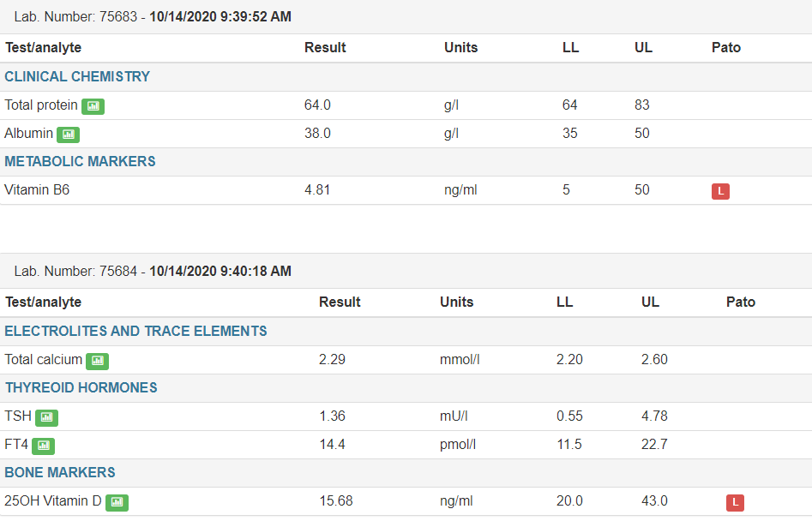The height and width of the screenshot is (521, 812).
Task: Click the Result column header in first table
Action: coord(325,48)
